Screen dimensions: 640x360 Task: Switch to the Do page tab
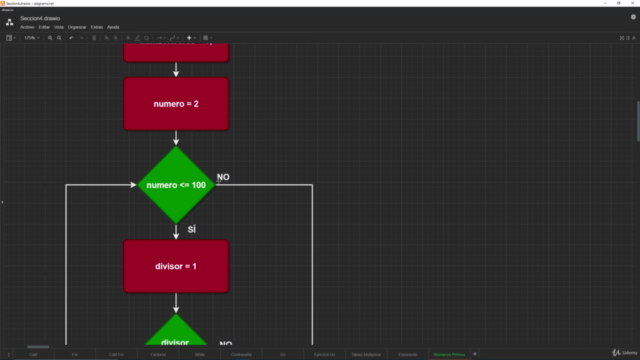coord(283,354)
